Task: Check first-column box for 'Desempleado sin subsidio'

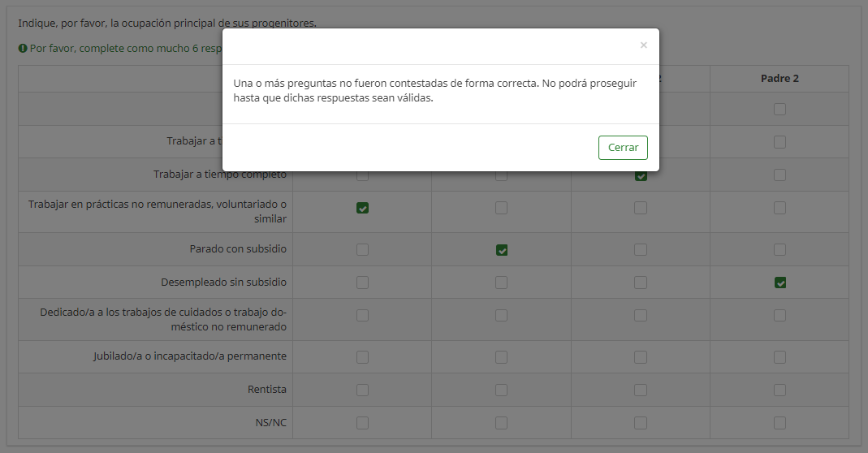Action: click(362, 283)
